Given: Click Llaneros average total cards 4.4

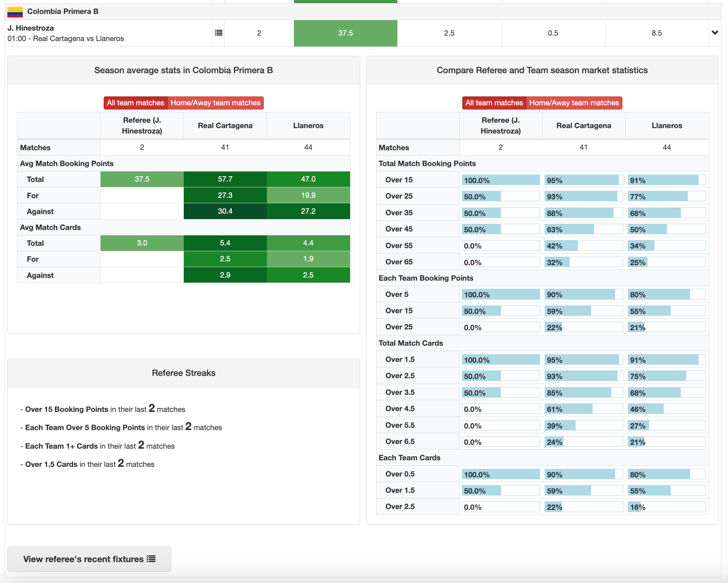Looking at the screenshot, I should point(308,243).
